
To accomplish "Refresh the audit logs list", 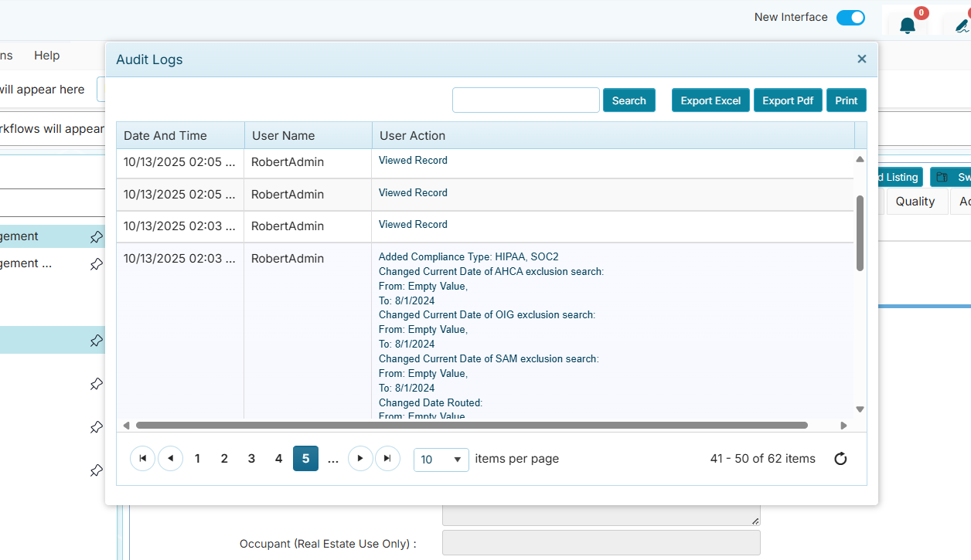I will [840, 458].
